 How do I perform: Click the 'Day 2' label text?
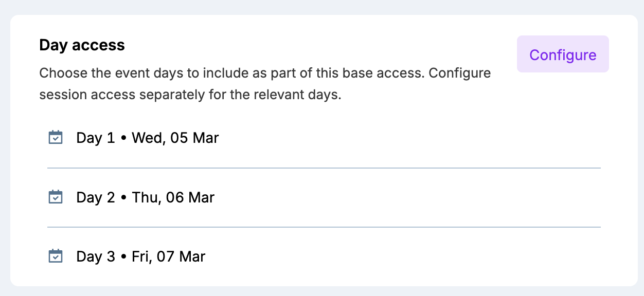tap(96, 198)
